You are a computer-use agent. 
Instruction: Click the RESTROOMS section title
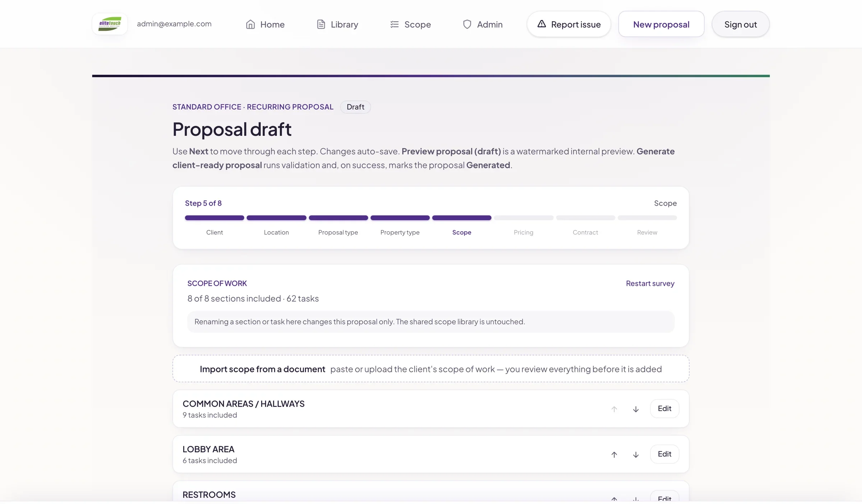[x=209, y=495]
